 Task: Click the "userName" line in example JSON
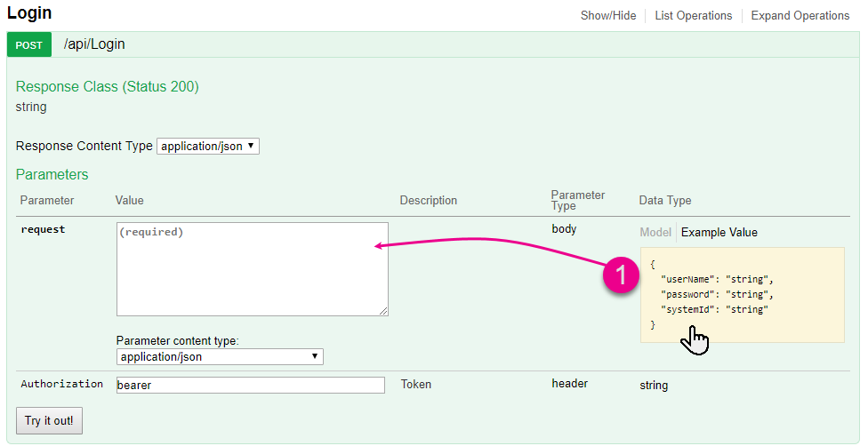(717, 280)
